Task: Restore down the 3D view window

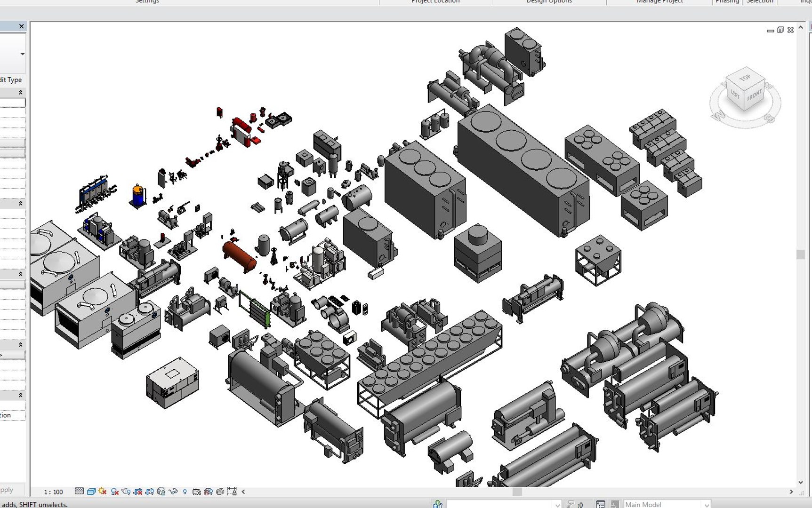Action: (780, 30)
